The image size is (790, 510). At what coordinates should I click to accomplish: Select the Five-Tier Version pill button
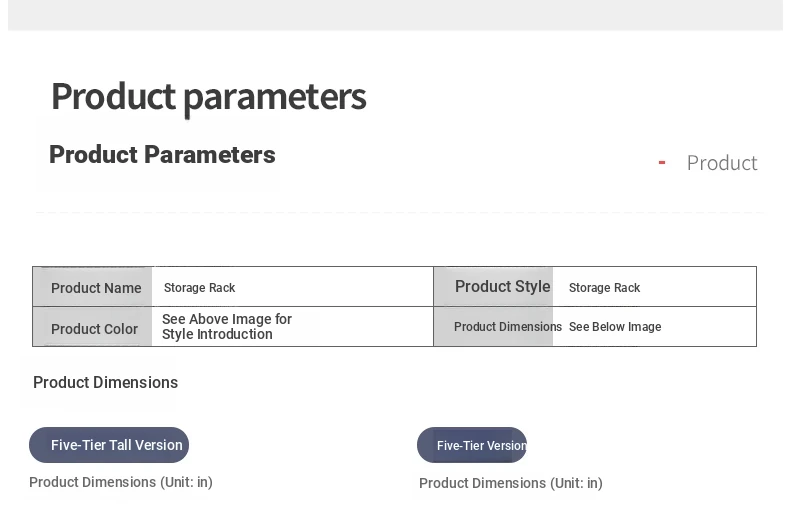point(472,445)
